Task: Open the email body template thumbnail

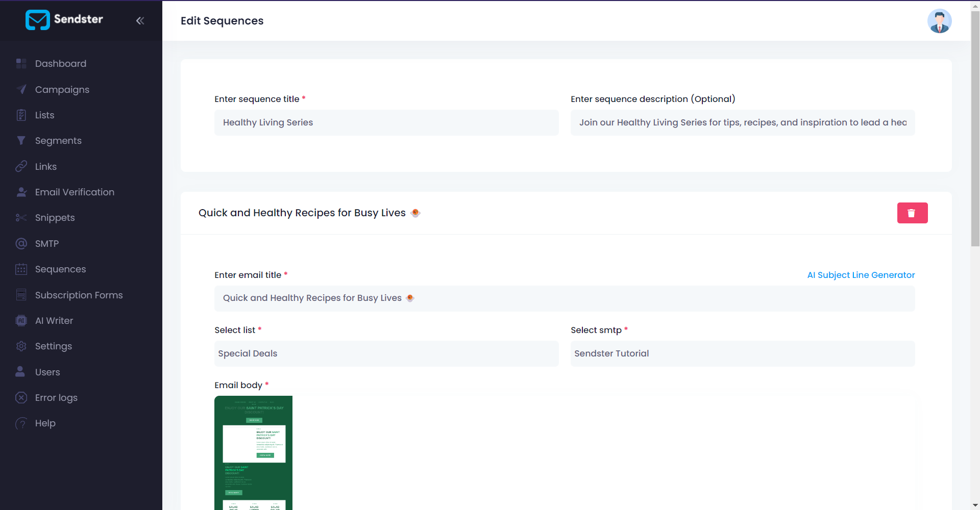Action: click(253, 452)
